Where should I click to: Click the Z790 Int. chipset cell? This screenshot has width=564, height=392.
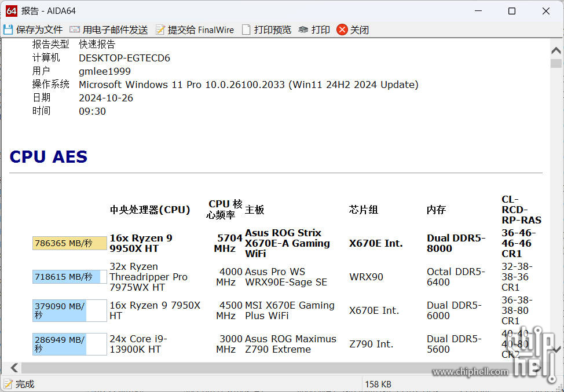click(371, 344)
